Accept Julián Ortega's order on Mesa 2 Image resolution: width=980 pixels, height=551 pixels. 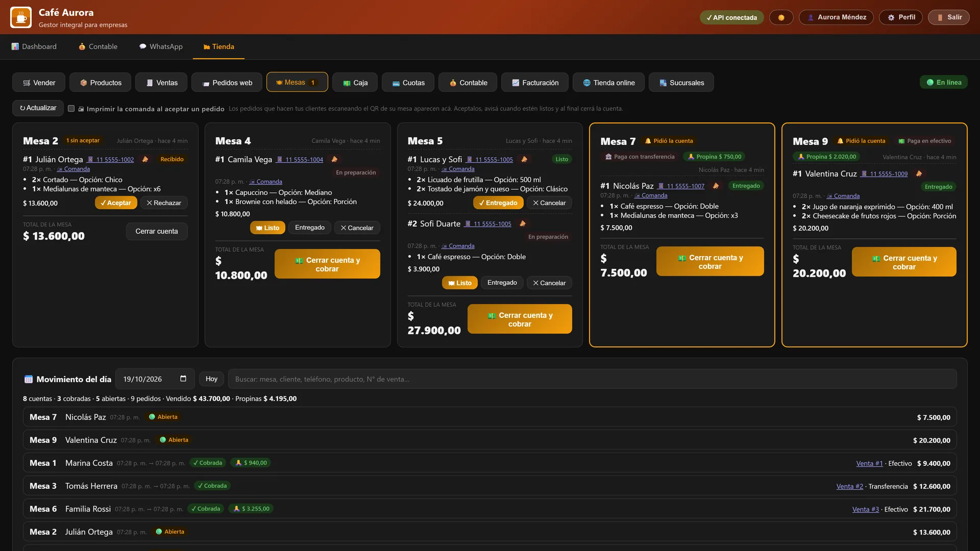click(116, 203)
